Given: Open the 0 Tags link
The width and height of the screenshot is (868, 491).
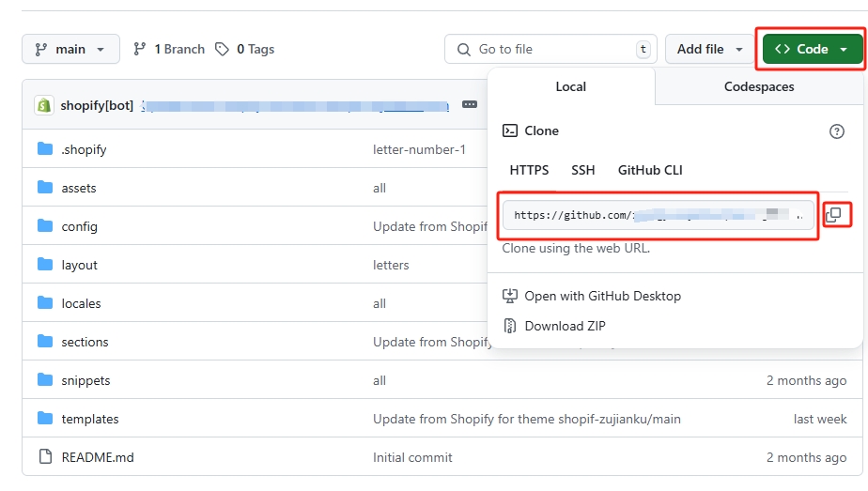Looking at the screenshot, I should tap(244, 49).
